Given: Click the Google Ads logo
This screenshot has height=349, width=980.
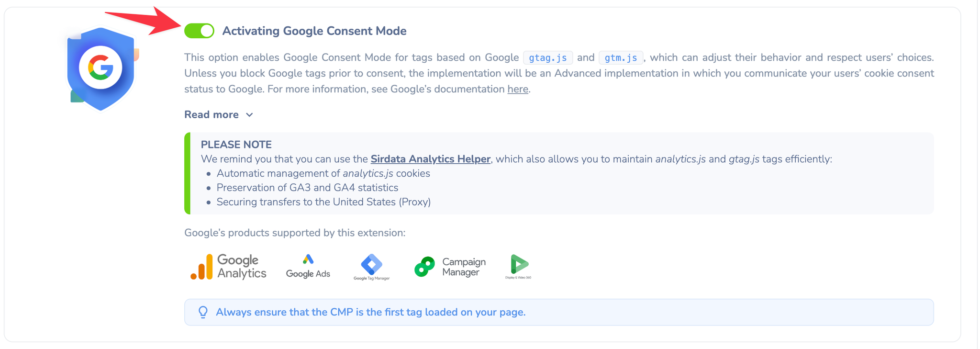Looking at the screenshot, I should click(x=308, y=267).
